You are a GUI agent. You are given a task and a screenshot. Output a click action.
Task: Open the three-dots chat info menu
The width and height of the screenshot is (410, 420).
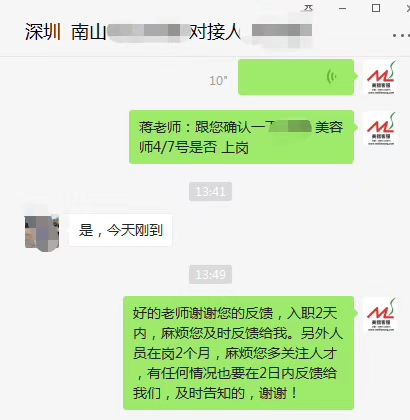point(401,35)
